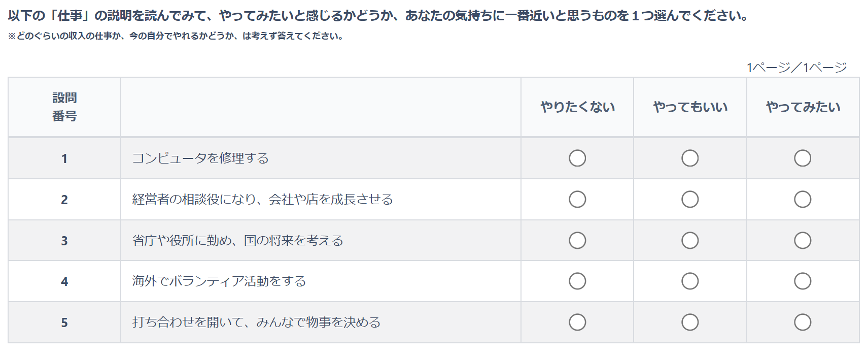Click the やってみたい column header
Viewport: 868px width, 355px height.
click(x=803, y=107)
